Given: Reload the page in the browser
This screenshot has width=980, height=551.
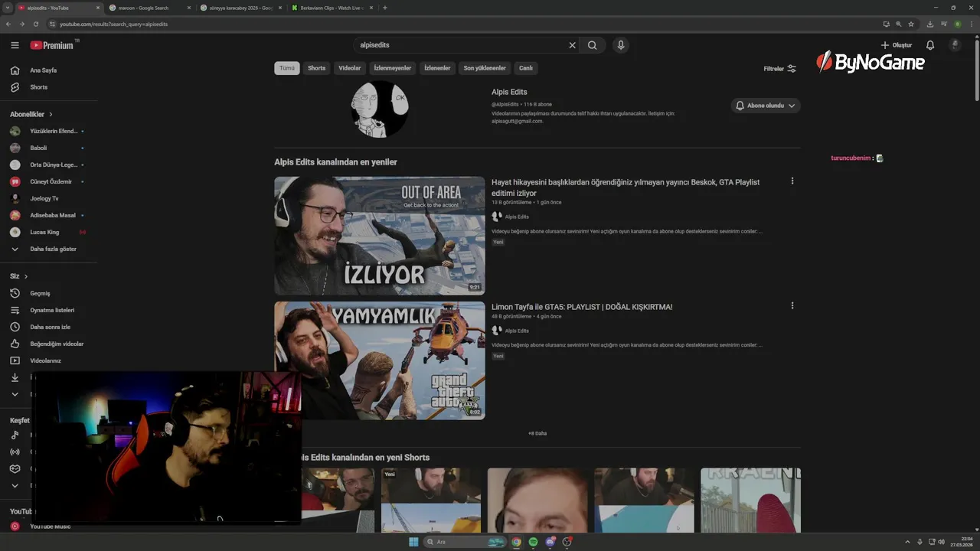Looking at the screenshot, I should (x=36, y=24).
